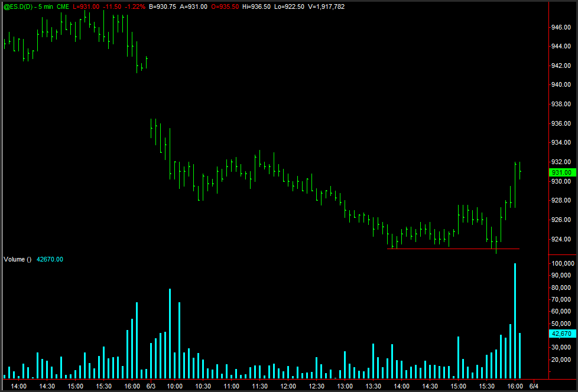Click the 944.00 price axis label
The width and height of the screenshot is (578, 392).
561,47
